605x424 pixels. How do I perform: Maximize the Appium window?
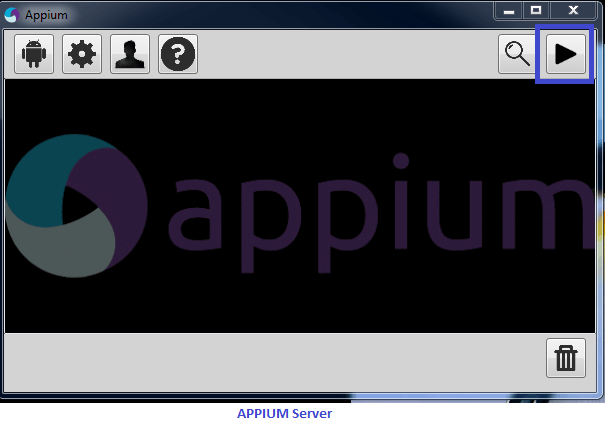536,10
